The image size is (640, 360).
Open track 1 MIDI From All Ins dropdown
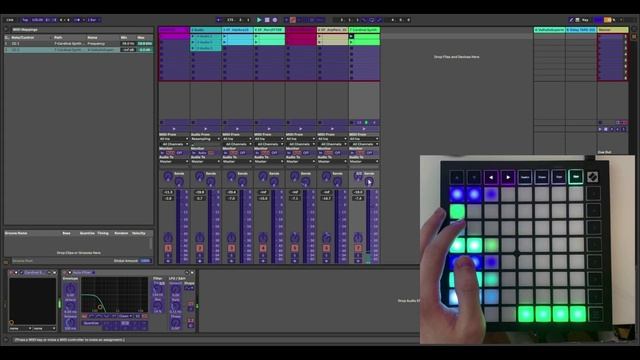174,139
